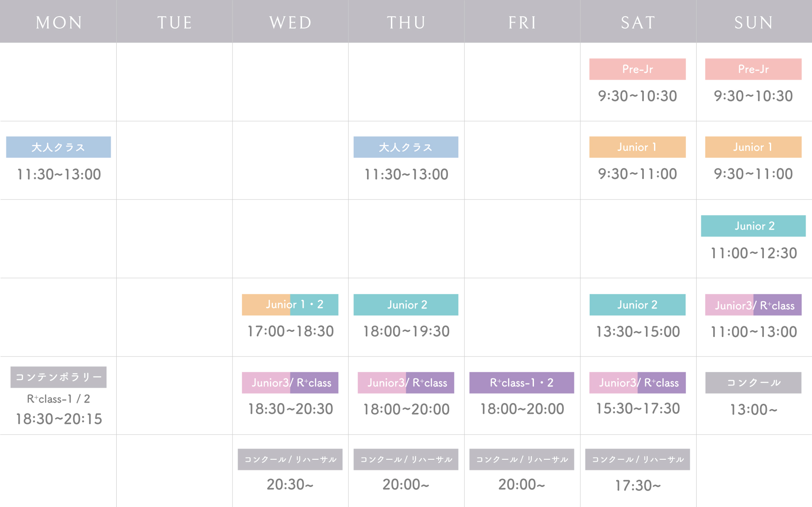This screenshot has height=507, width=812.
Task: Click Saturday's orange Junior 1 label
Action: pos(637,147)
